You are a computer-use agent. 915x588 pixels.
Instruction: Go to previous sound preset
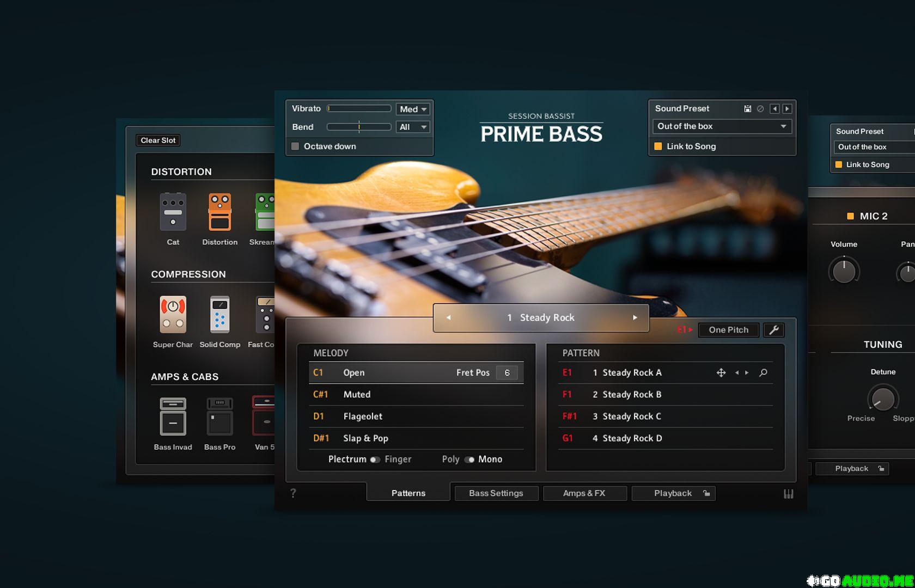pos(774,109)
